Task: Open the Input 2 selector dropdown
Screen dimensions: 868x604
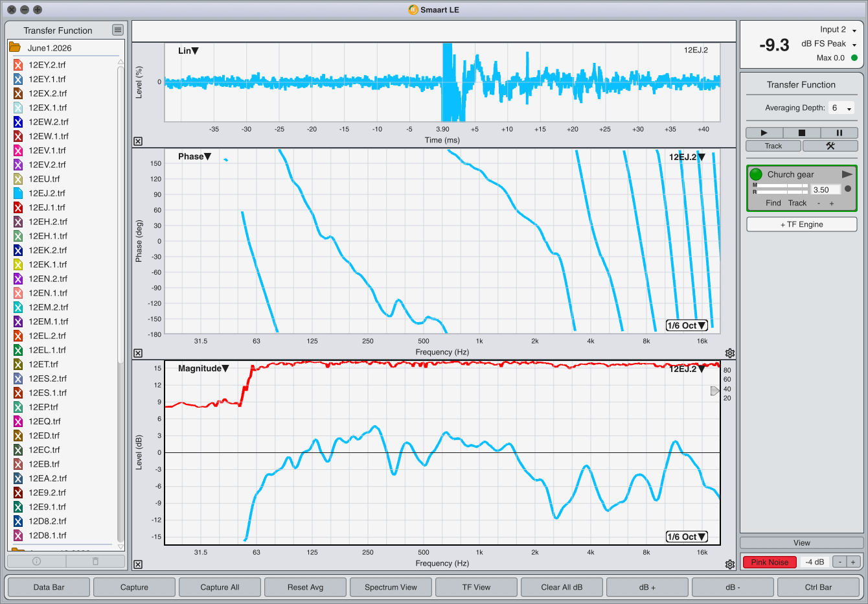Action: pyautogui.click(x=839, y=30)
